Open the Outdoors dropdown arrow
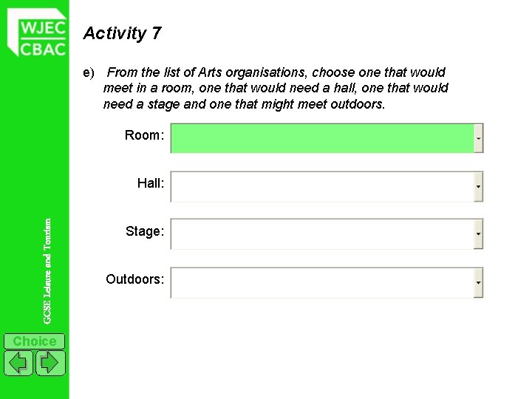532x399 pixels. click(x=478, y=282)
